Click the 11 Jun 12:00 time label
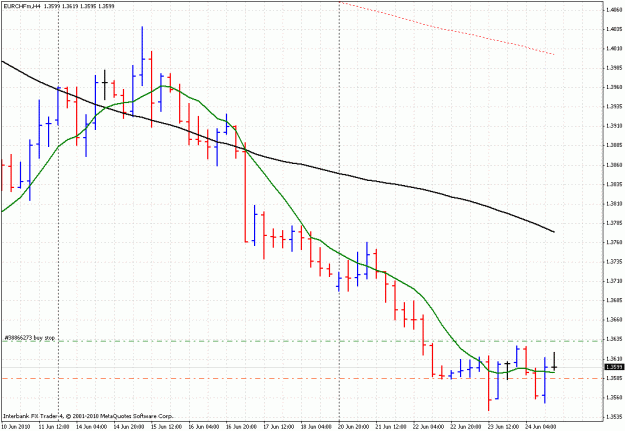The image size is (625, 431). [x=53, y=427]
